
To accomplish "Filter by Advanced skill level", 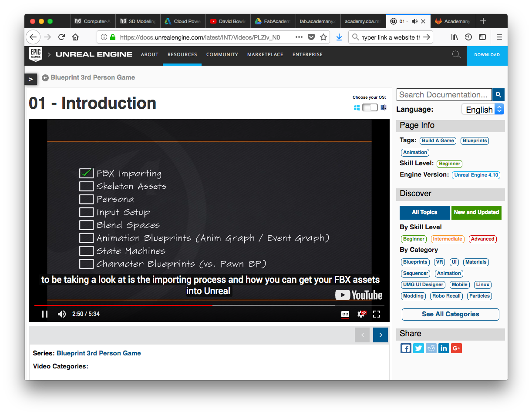I will tap(483, 239).
